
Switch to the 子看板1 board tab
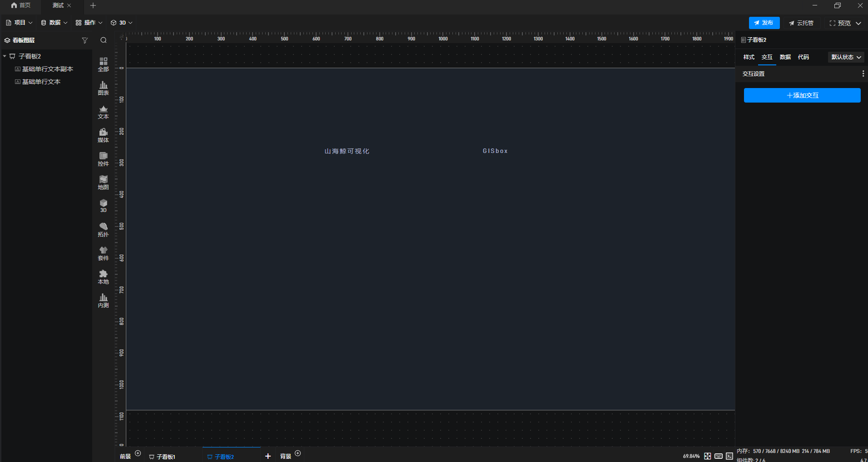165,457
